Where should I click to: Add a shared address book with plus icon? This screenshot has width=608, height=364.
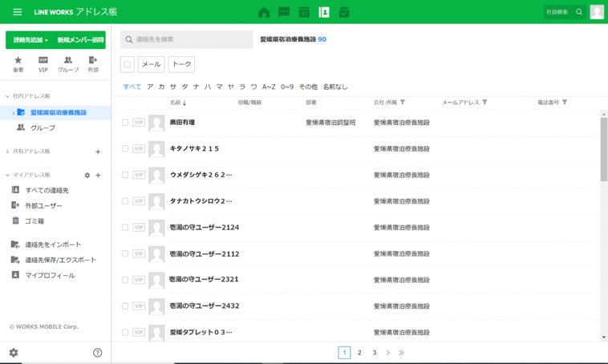(99, 152)
